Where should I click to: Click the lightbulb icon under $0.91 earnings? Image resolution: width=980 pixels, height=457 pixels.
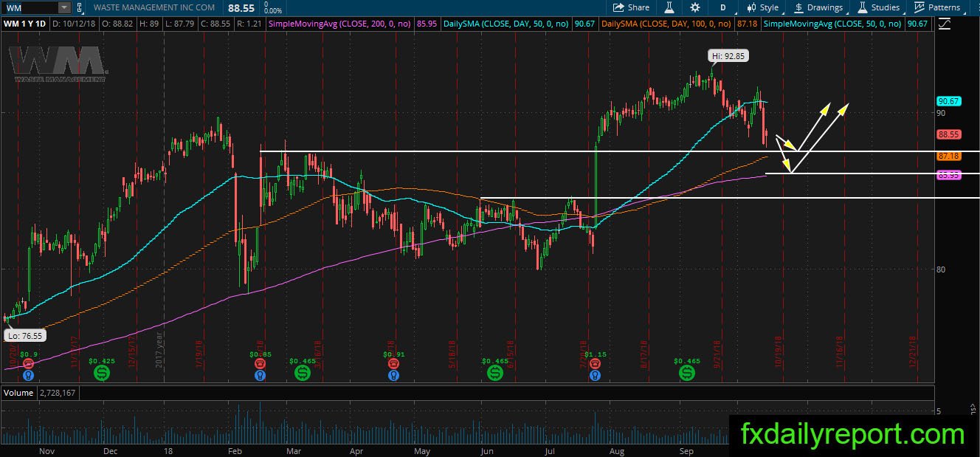coord(394,376)
